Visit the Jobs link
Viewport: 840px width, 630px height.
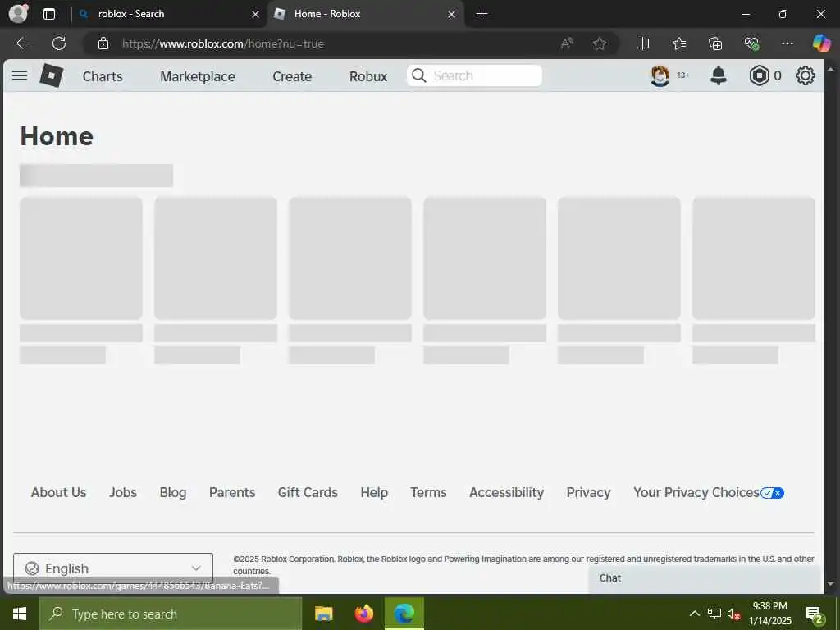(123, 492)
